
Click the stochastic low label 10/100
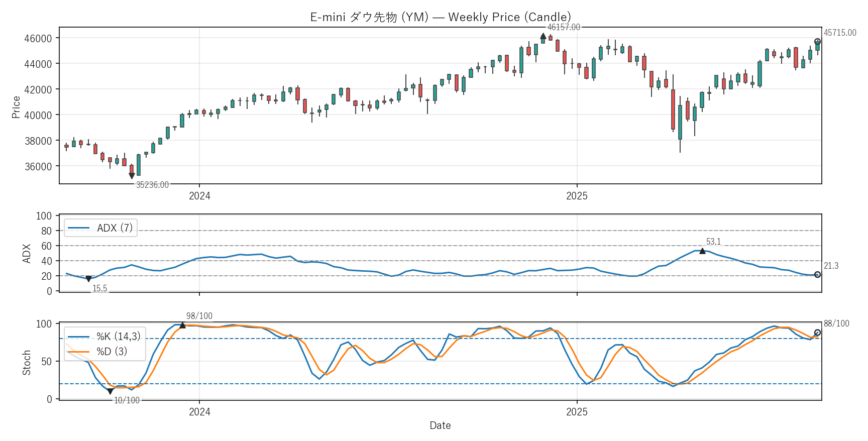coord(127,400)
